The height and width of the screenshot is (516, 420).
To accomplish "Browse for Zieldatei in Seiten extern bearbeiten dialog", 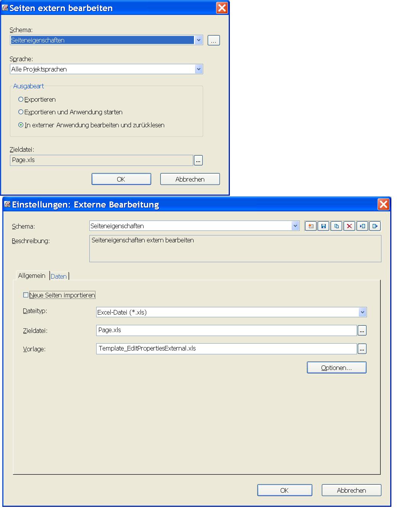I will click(x=198, y=161).
